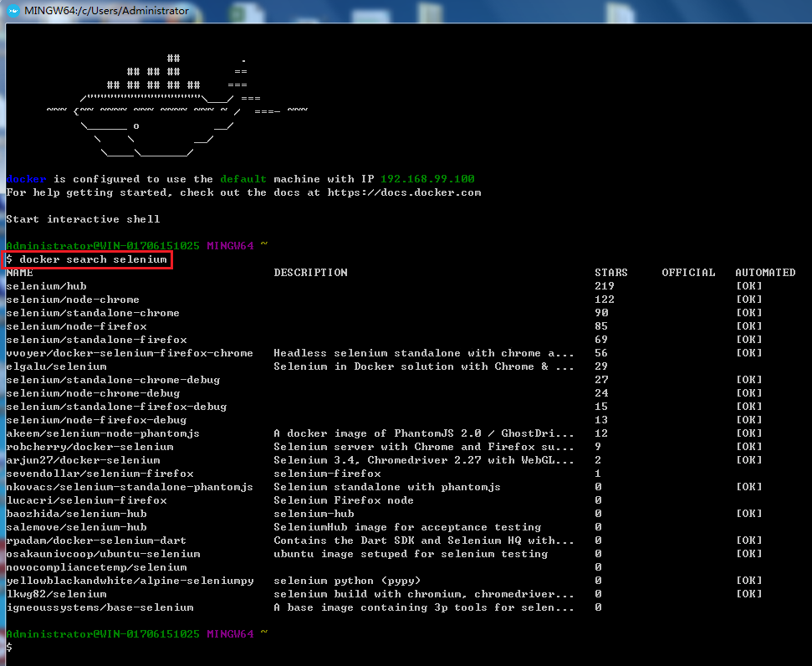Click the Docker whale icon in title bar
The height and width of the screenshot is (666, 812).
(13, 11)
